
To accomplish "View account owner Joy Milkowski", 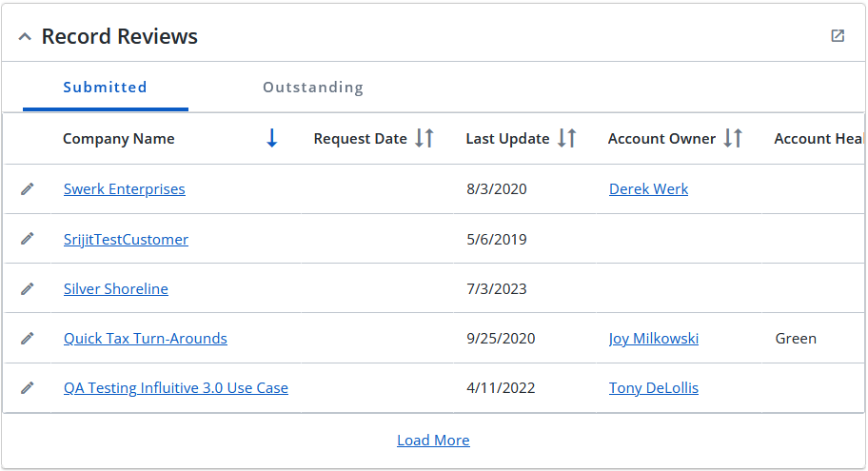I will pos(653,338).
